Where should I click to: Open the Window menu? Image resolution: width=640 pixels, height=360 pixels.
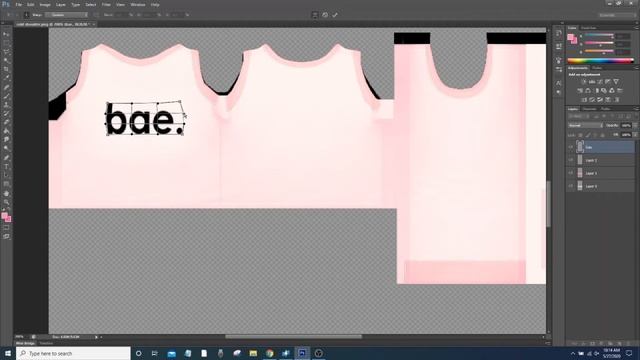pyautogui.click(x=138, y=4)
